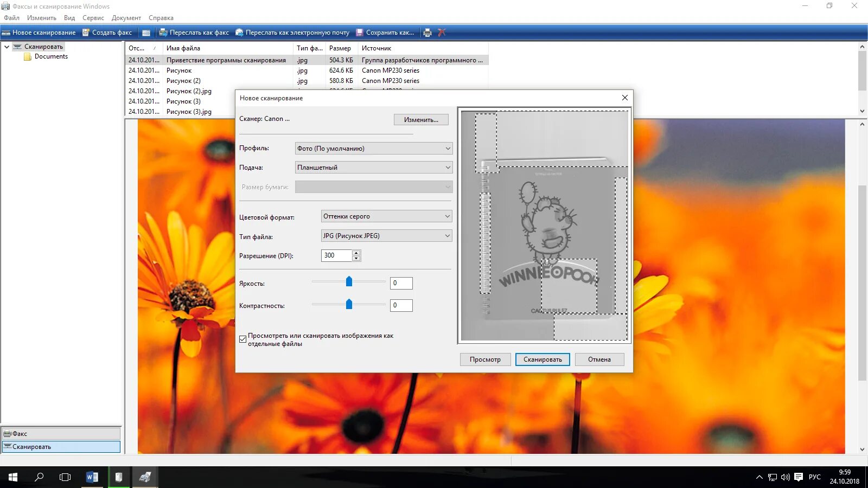Click the 'Просмотр' preview button
Screen dimensions: 868x488
coord(485,359)
